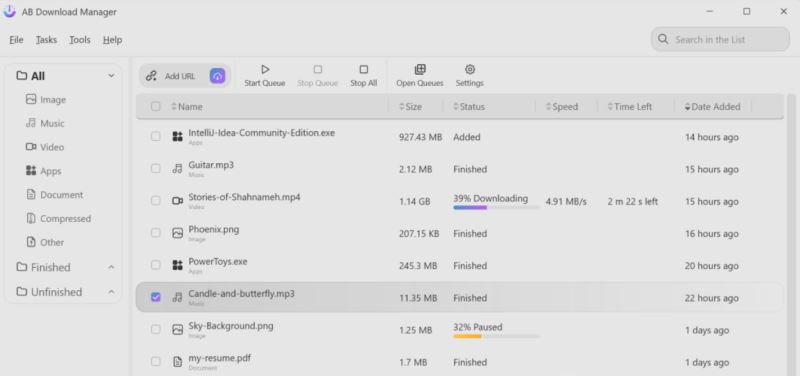Click the Start Queue play icon
Viewport: 800px width, 376px height.
point(265,69)
